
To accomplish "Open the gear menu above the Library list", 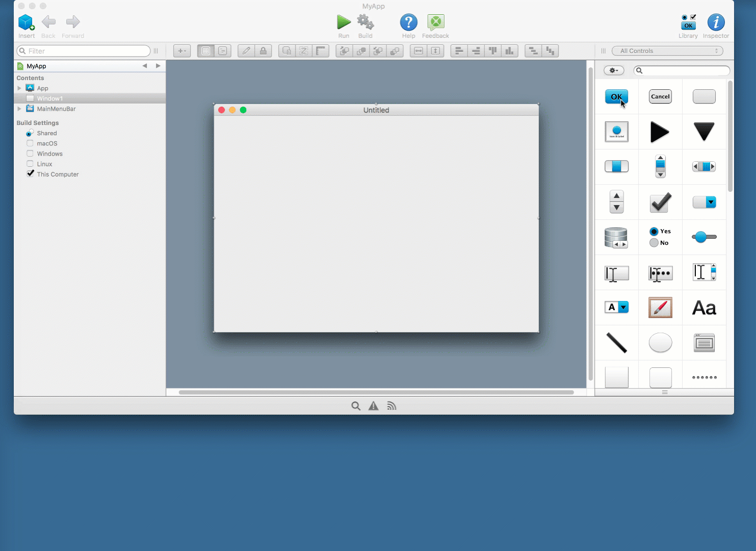I will [x=614, y=70].
